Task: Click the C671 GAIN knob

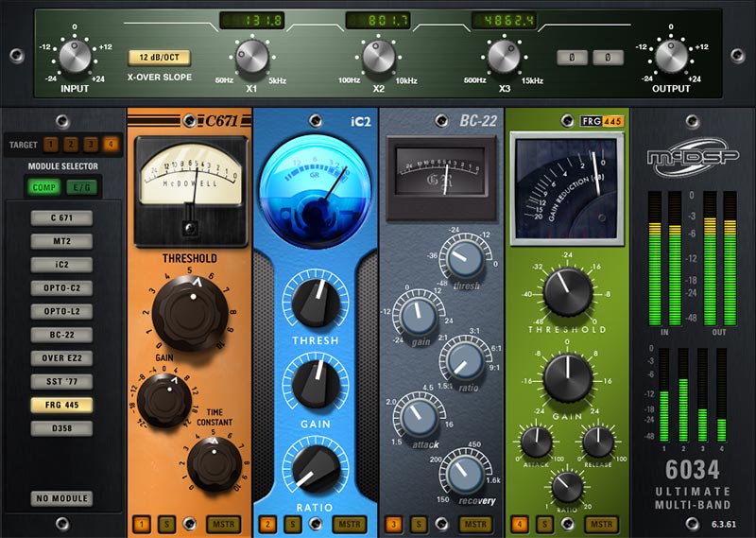Action: [163, 400]
